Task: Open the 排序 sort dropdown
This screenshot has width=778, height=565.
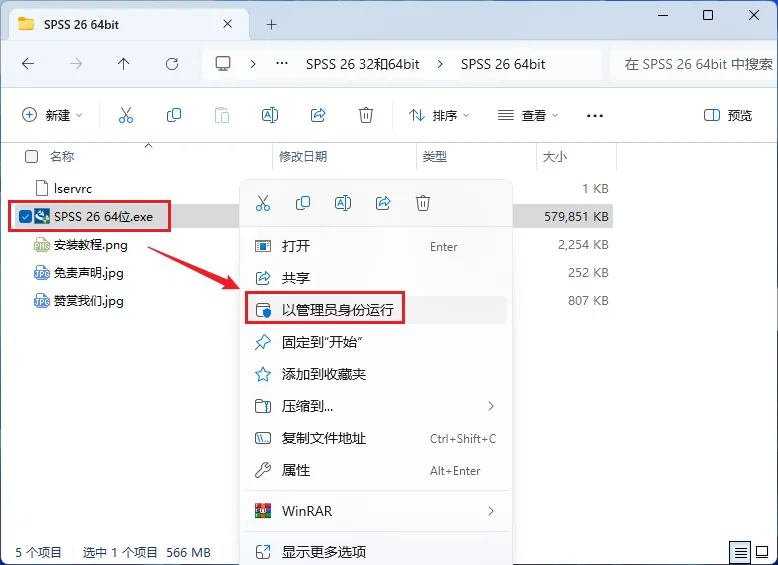Action: (438, 116)
